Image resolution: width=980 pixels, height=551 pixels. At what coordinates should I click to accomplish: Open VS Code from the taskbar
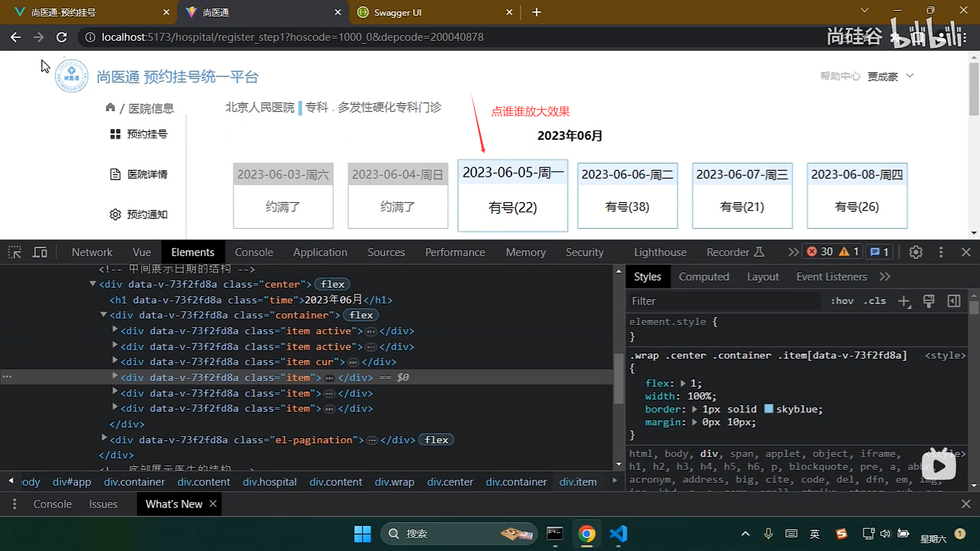618,534
